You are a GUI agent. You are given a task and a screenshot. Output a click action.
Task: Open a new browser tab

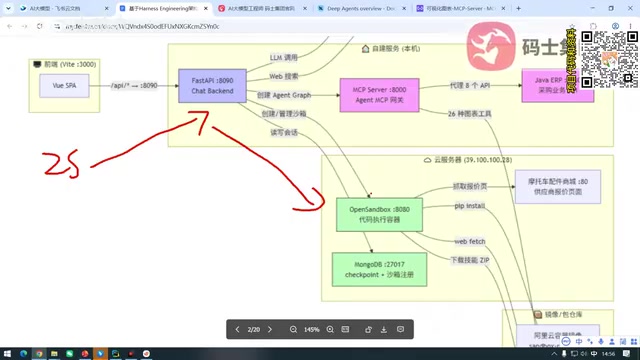(x=518, y=8)
